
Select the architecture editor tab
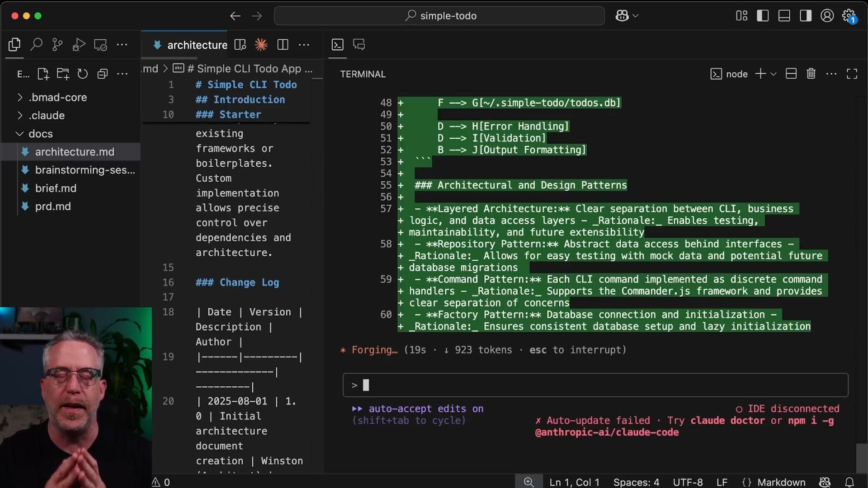click(x=197, y=45)
